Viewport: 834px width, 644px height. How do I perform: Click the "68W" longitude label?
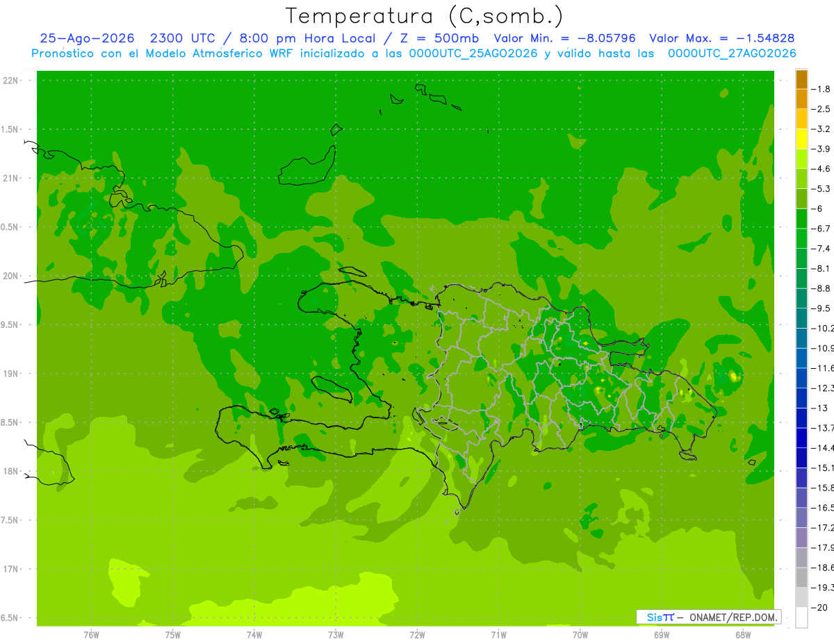click(743, 635)
